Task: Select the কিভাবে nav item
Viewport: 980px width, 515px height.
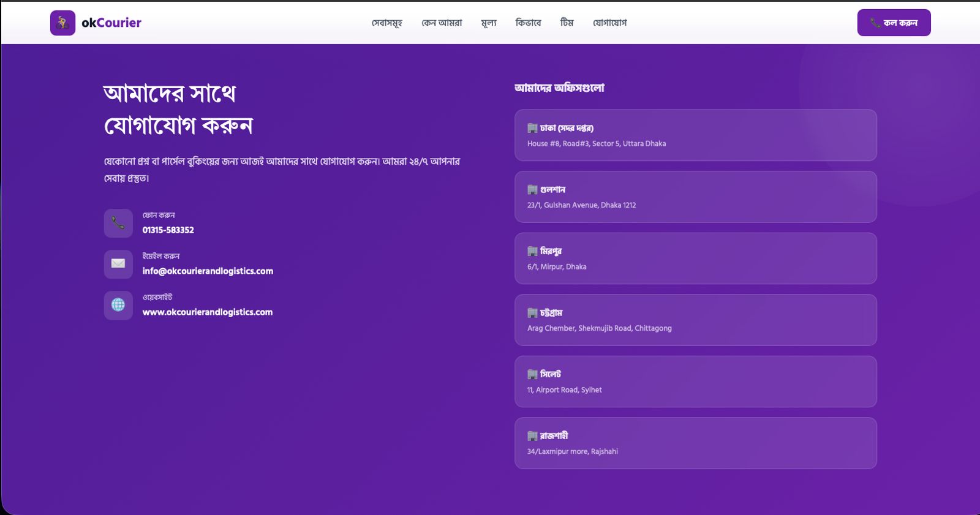Action: tap(528, 23)
